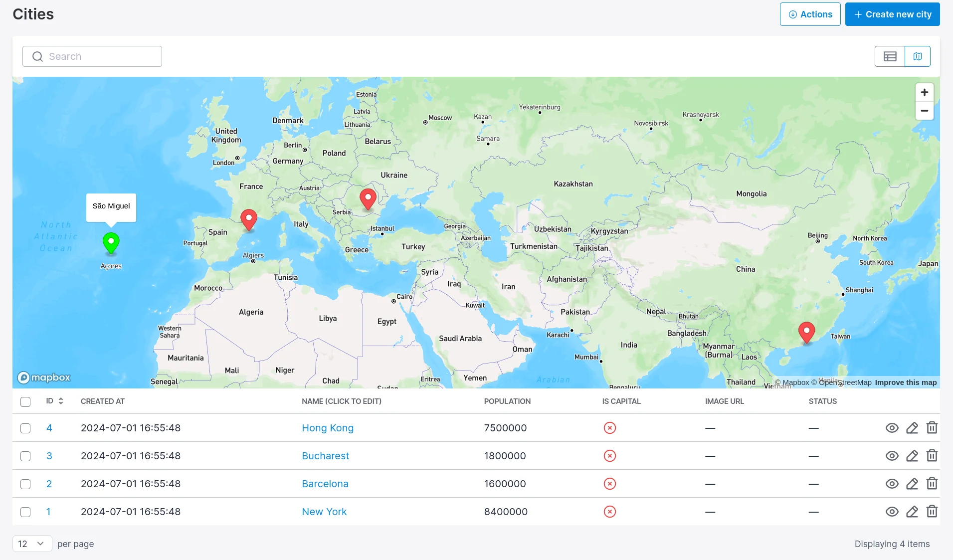Zoom out on the map

(x=924, y=111)
